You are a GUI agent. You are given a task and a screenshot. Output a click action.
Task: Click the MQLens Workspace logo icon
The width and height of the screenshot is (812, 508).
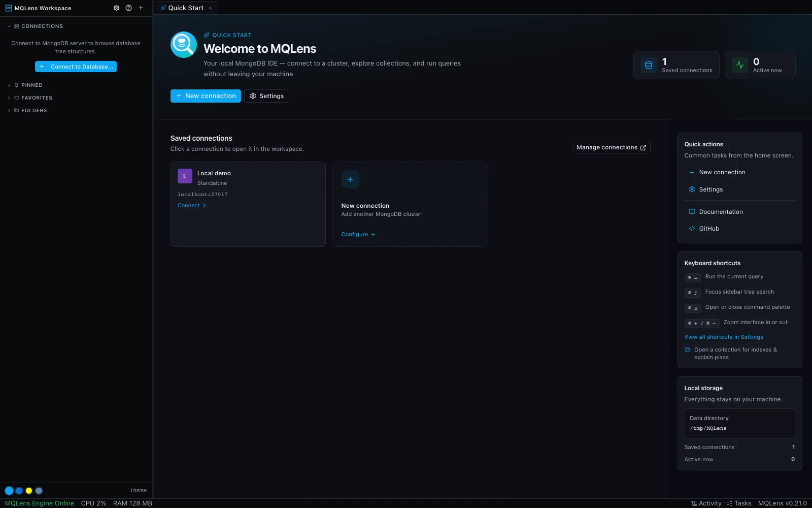tap(8, 8)
